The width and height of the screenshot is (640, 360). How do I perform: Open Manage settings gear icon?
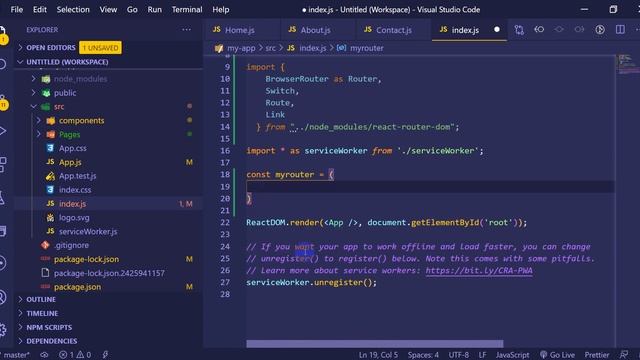click(2, 329)
